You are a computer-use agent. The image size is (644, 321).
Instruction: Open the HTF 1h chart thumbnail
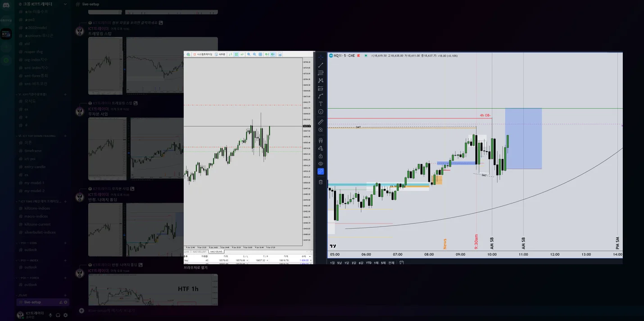(153, 290)
